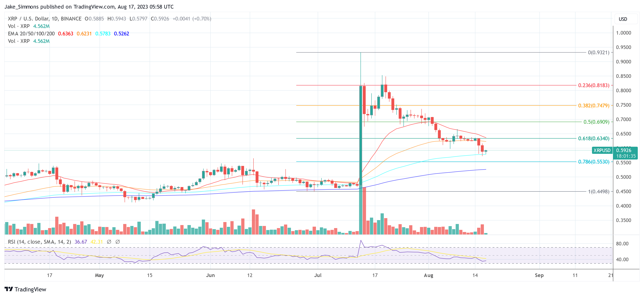The image size is (644, 297).
Task: Click the close price C0.5926 value
Action: [x=160, y=19]
